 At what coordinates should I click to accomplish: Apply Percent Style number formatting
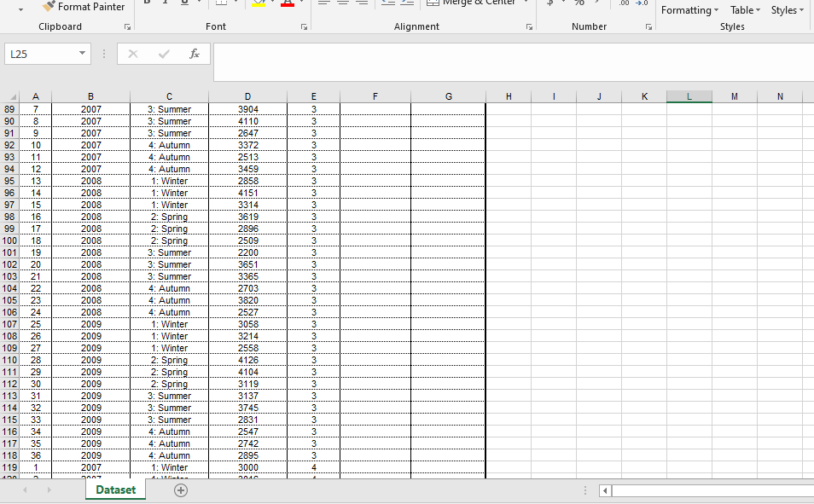(x=578, y=2)
